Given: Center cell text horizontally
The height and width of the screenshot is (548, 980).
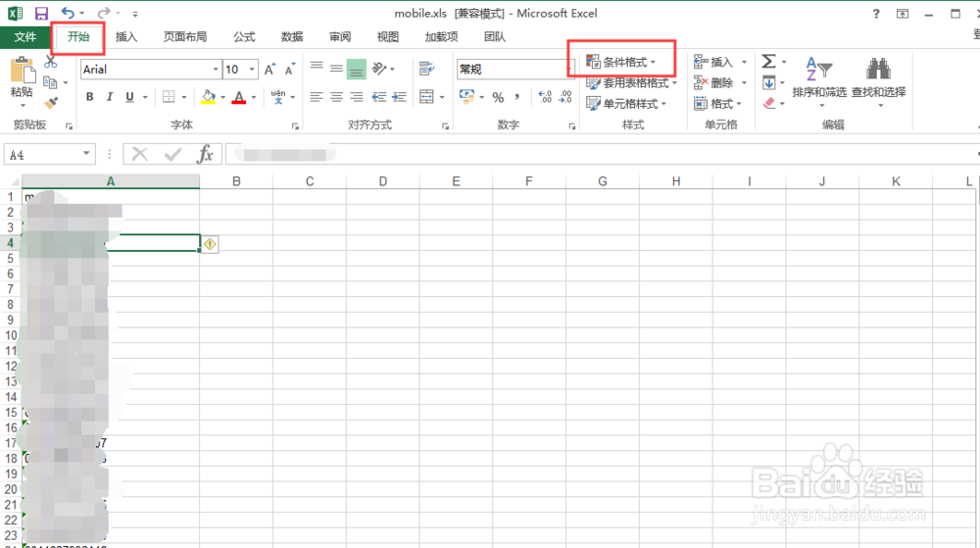Looking at the screenshot, I should tap(336, 97).
